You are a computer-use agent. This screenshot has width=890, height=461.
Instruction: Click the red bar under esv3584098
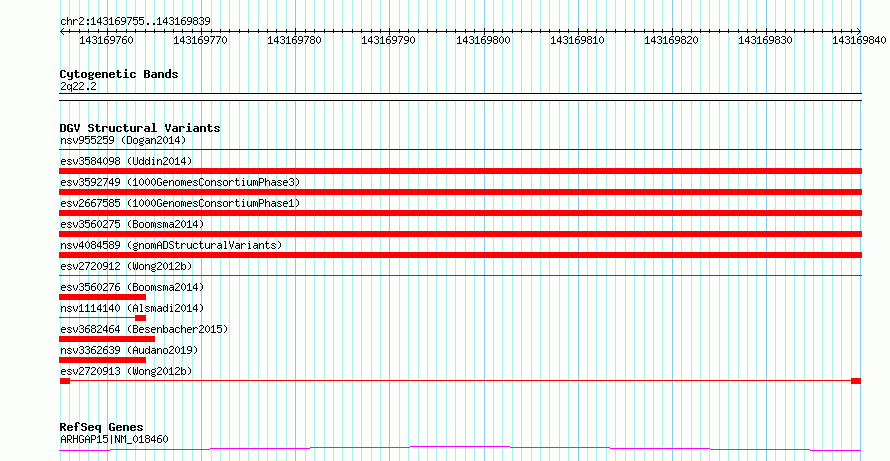tap(461, 171)
